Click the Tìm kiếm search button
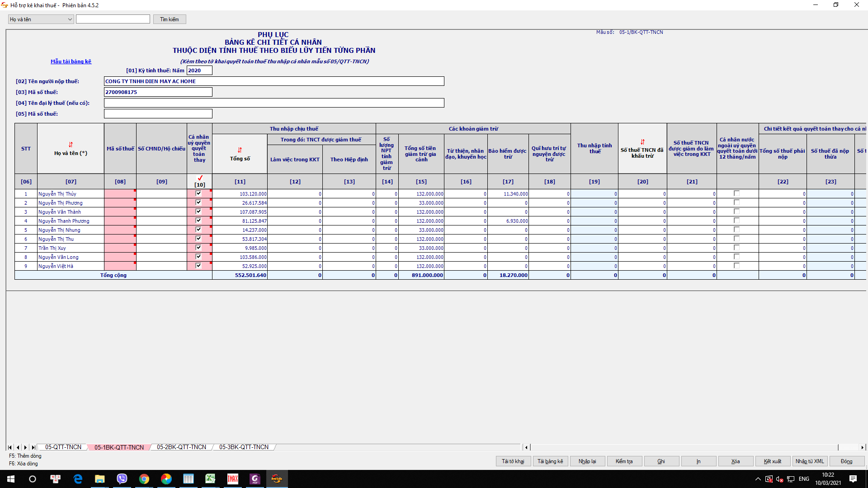The image size is (868, 488). 170,19
